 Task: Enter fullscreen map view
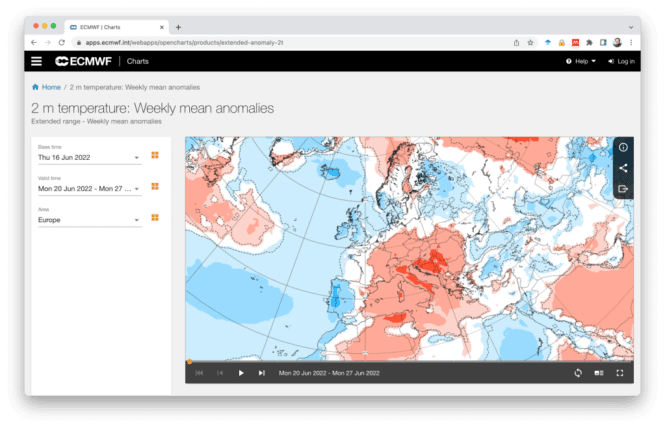[x=619, y=373]
